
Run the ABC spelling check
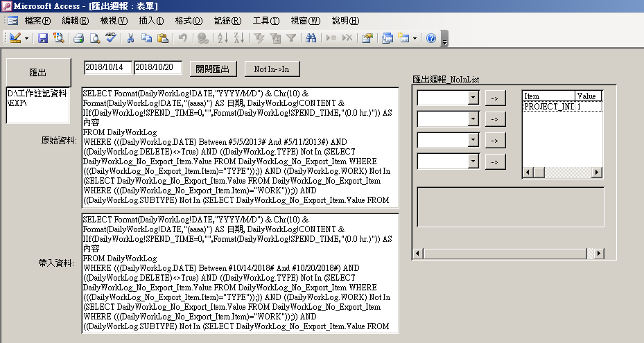coord(110,38)
